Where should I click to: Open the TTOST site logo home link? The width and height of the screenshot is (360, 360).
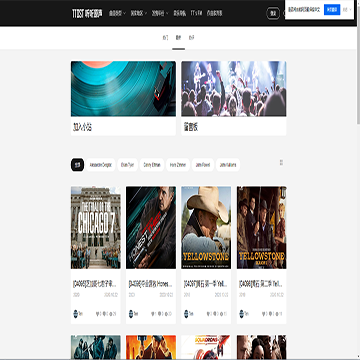click(x=87, y=13)
